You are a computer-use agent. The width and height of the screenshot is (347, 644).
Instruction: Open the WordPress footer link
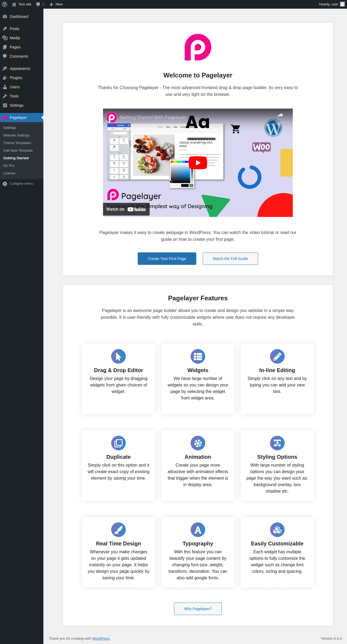coord(101,638)
